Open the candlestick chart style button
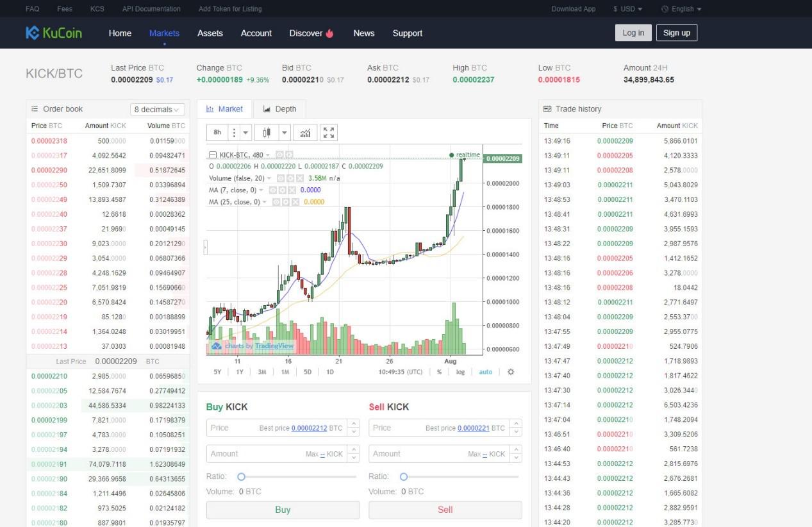 267,132
